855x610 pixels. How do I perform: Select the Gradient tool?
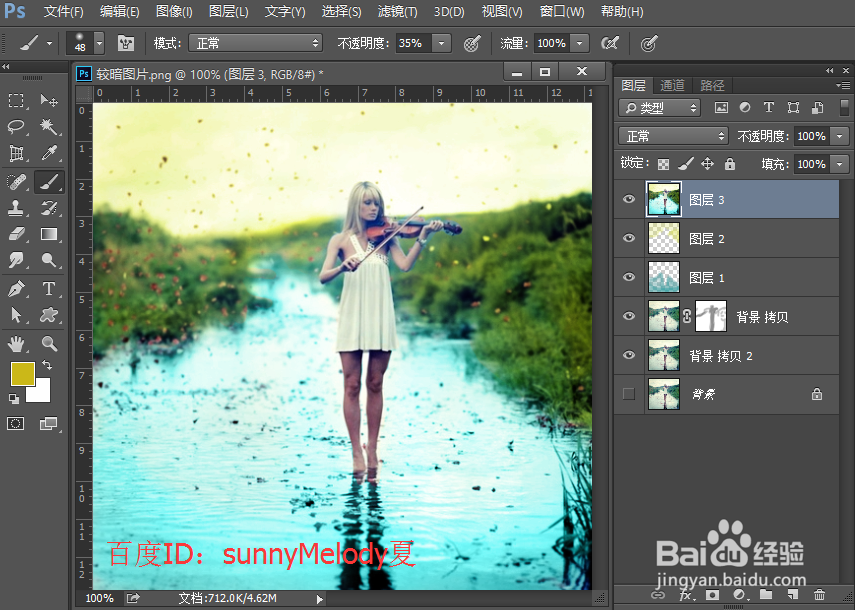tap(49, 234)
